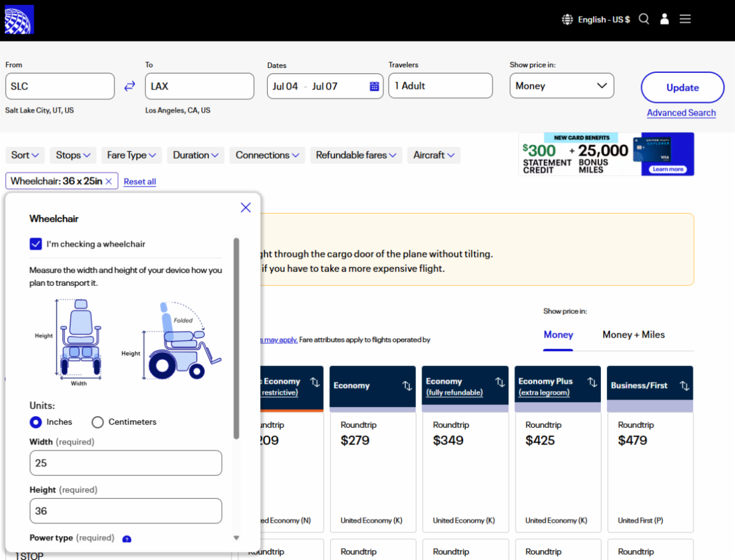Click the From field with SLC
Viewport: 735px width, 560px height.
click(60, 86)
